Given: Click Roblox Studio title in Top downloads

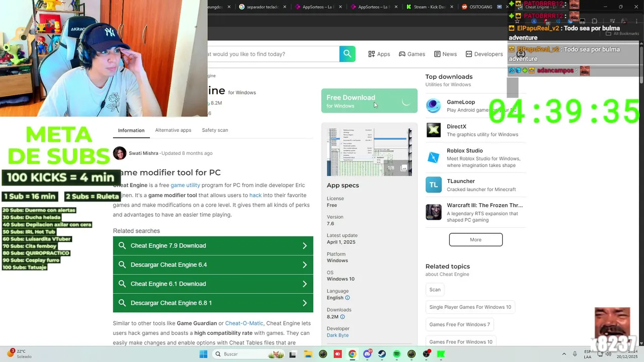Looking at the screenshot, I should (464, 151).
